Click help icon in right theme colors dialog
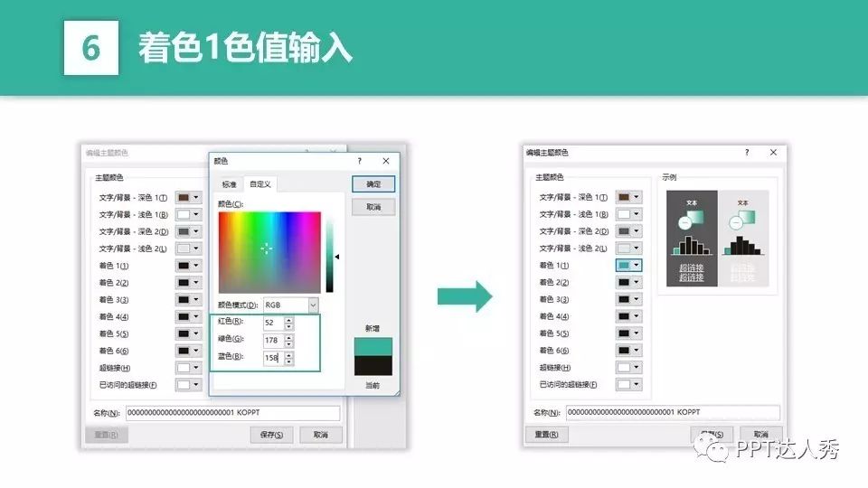This screenshot has width=868, height=488. (746, 153)
